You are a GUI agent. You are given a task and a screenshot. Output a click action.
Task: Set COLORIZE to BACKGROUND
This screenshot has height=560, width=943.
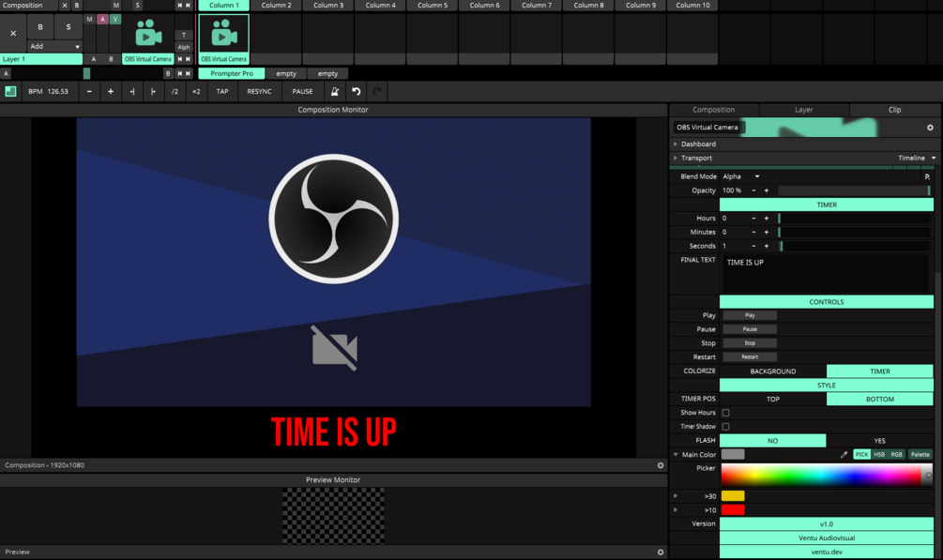tap(773, 371)
